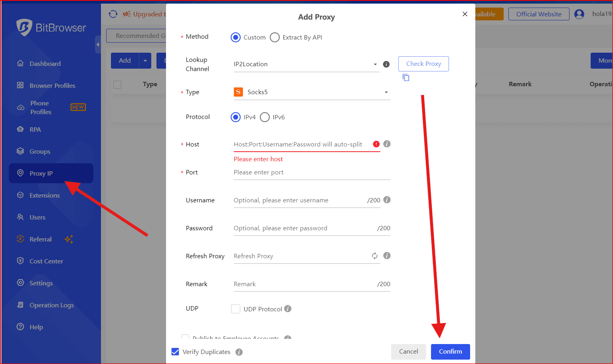This screenshot has width=613, height=364.
Task: Click the Users icon in sidebar
Action: (x=20, y=217)
